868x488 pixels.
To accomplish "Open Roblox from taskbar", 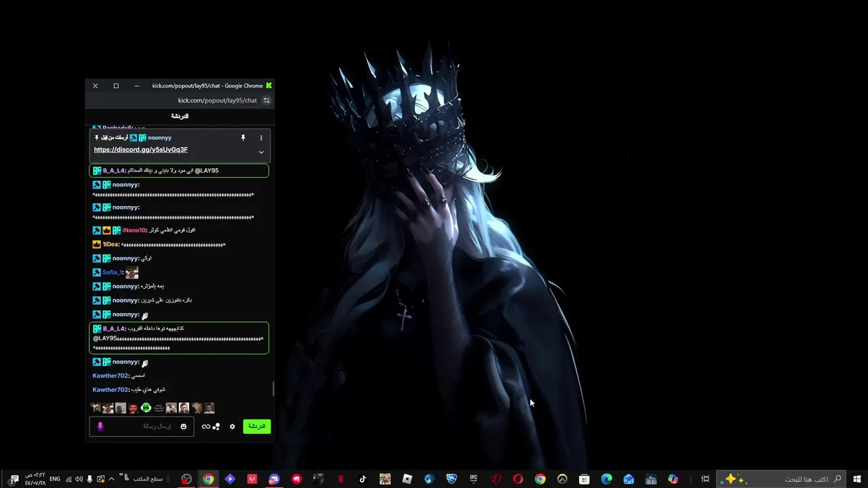I will pyautogui.click(x=407, y=479).
